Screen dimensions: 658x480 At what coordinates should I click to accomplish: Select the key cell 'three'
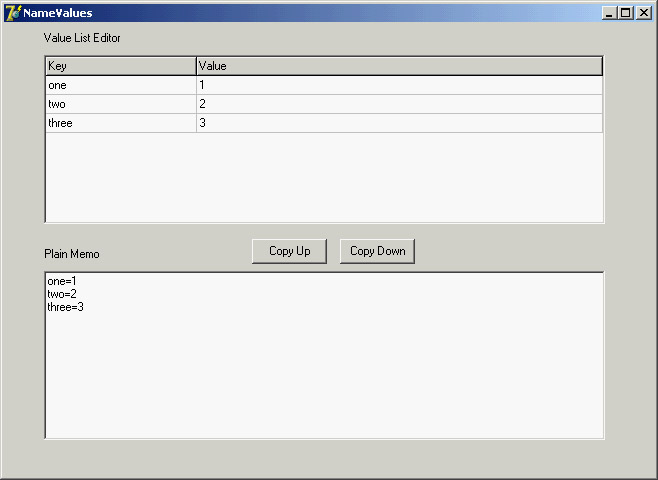point(120,123)
